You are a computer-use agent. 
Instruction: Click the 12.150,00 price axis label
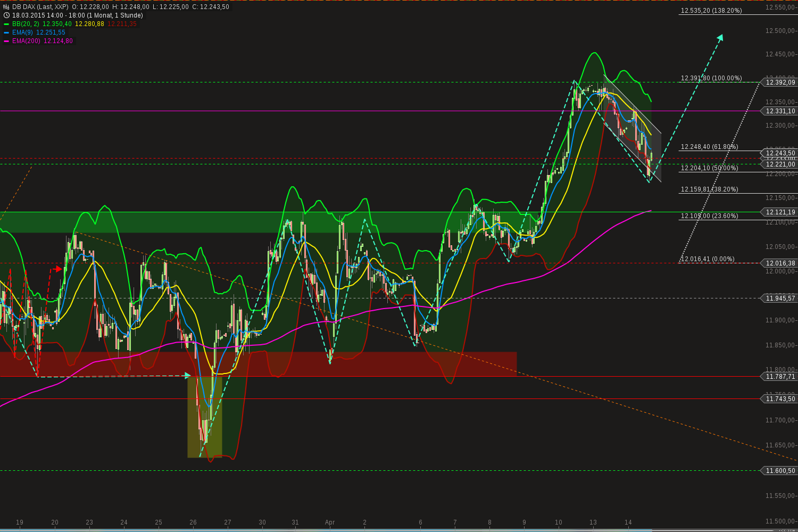pyautogui.click(x=780, y=198)
